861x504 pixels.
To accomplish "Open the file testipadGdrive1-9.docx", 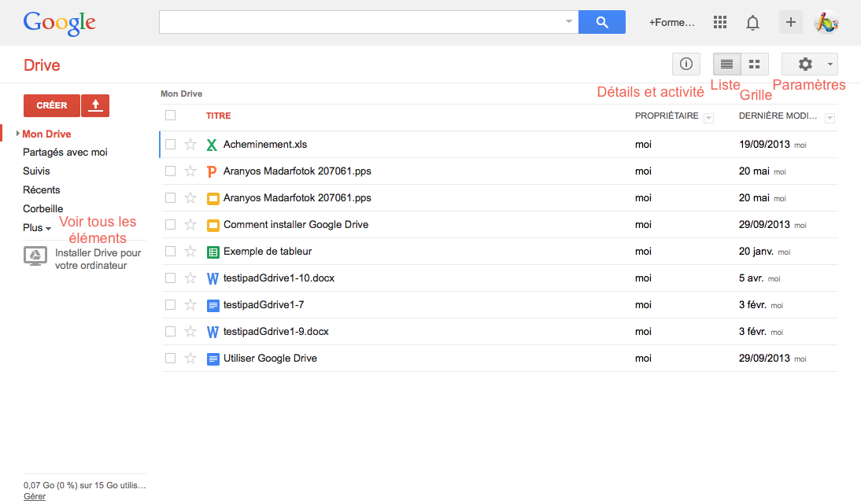I will (276, 331).
